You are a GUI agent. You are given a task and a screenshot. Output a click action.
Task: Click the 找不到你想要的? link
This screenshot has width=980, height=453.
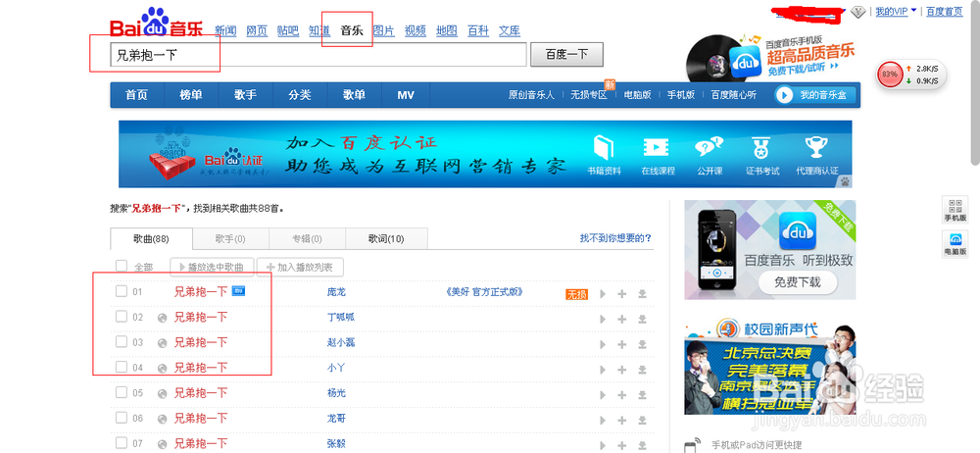pos(615,238)
